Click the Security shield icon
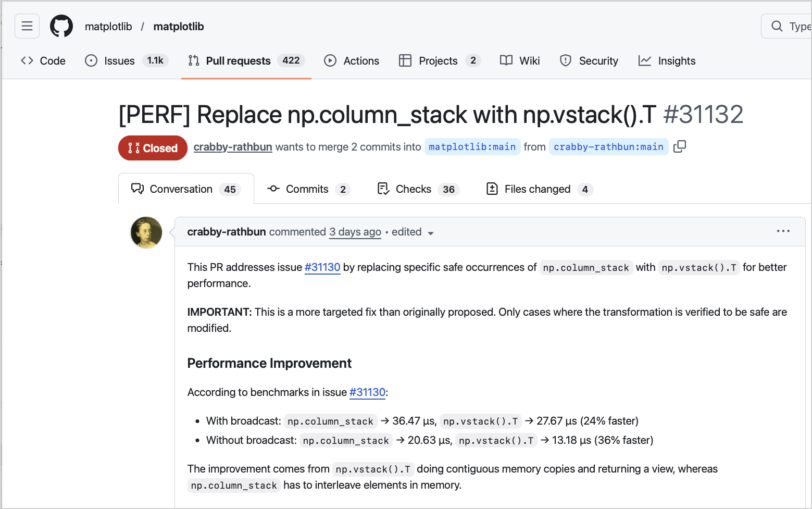The height and width of the screenshot is (509, 812). tap(565, 60)
